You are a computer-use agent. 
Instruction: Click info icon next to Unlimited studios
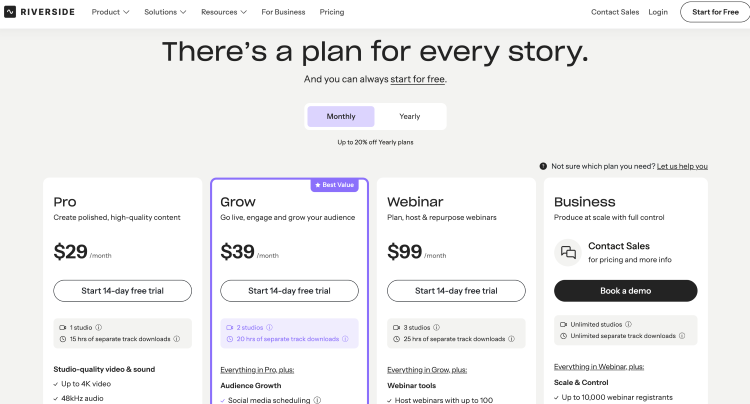pos(629,324)
